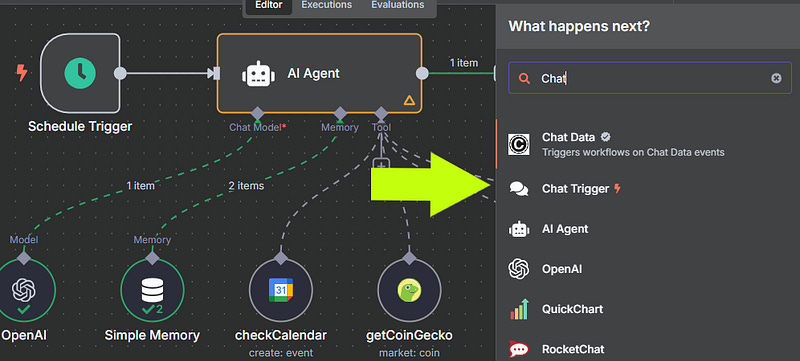Image resolution: width=800 pixels, height=361 pixels.
Task: Click the 'Schedule Trigger' node label
Action: (x=80, y=126)
